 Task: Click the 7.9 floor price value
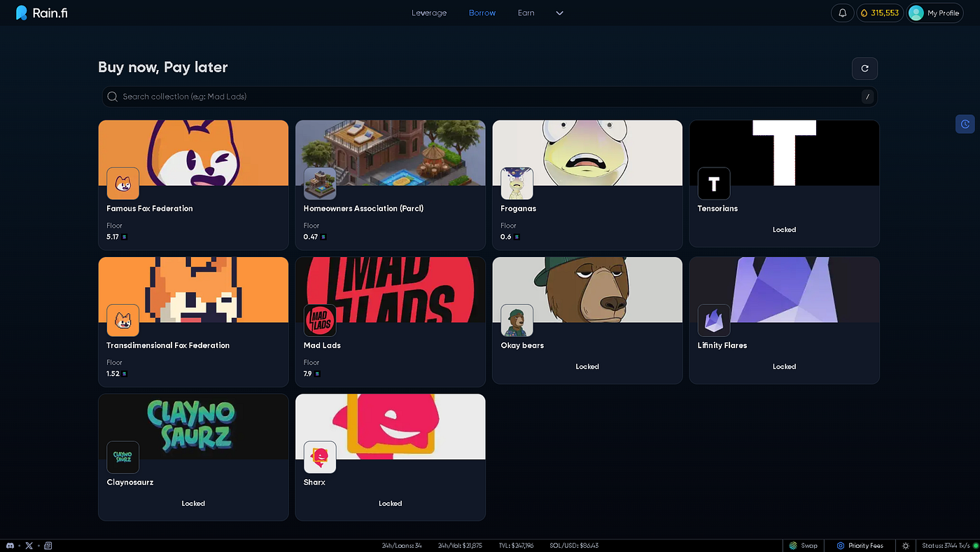pyautogui.click(x=308, y=374)
